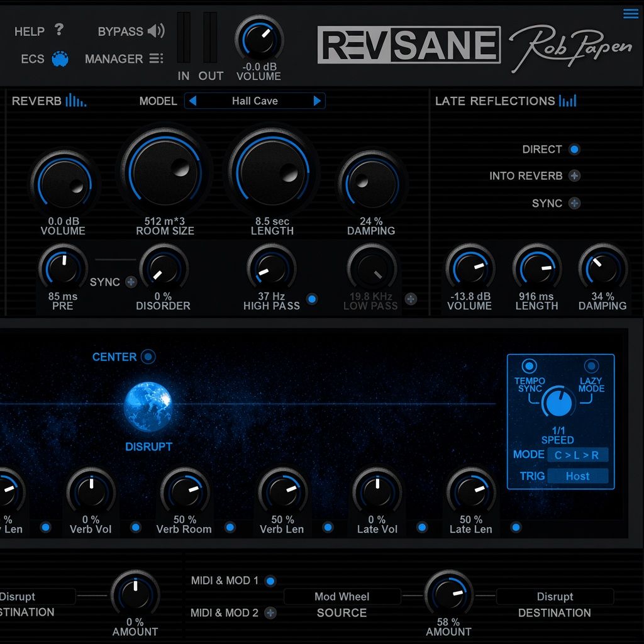Screen dimensions: 644x644
Task: Click the Late Len disrupt knob
Action: 471,492
